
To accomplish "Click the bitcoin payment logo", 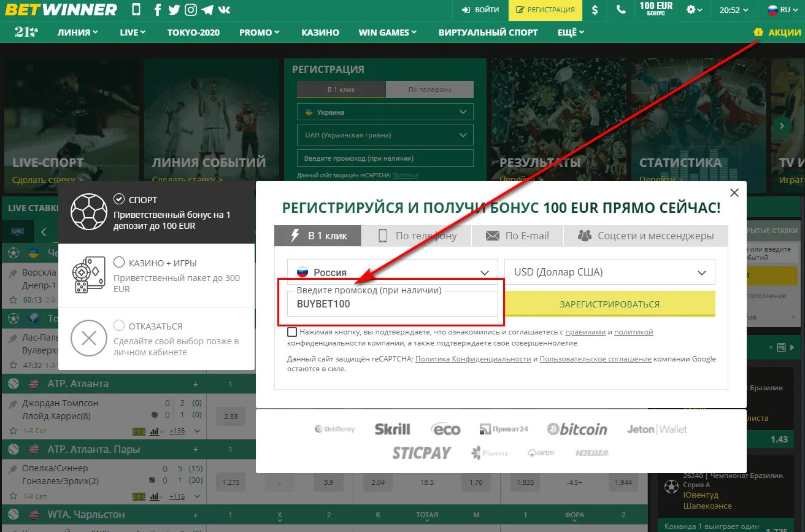I will point(577,429).
